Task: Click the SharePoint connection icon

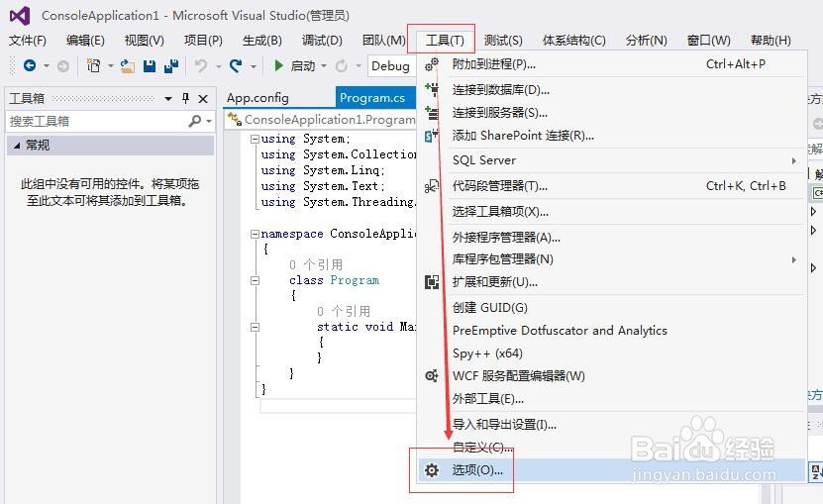Action: point(432,136)
